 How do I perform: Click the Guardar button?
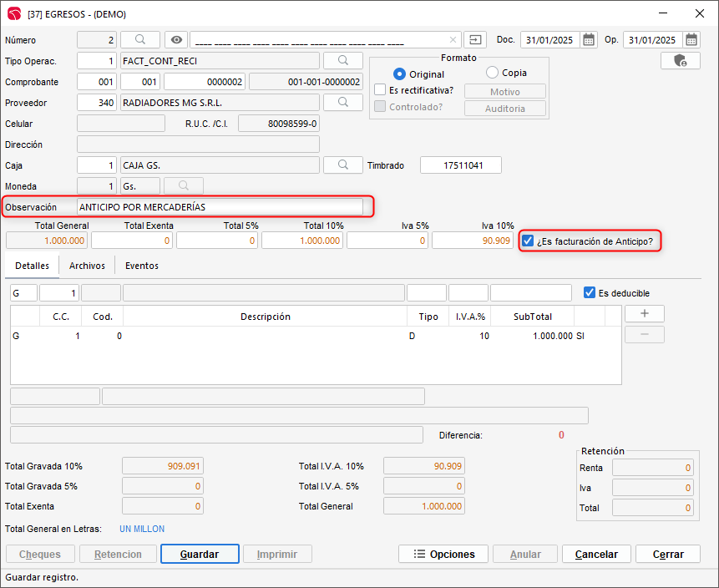click(x=200, y=554)
